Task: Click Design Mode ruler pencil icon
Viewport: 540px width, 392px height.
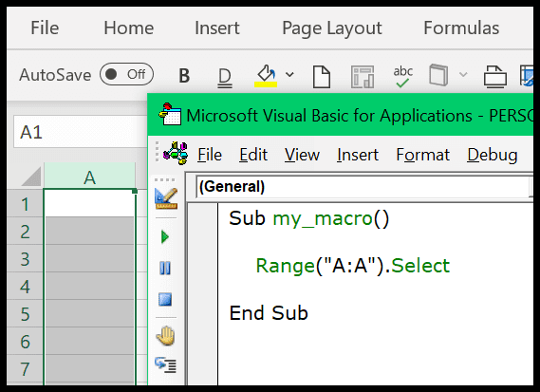Action: point(166,198)
